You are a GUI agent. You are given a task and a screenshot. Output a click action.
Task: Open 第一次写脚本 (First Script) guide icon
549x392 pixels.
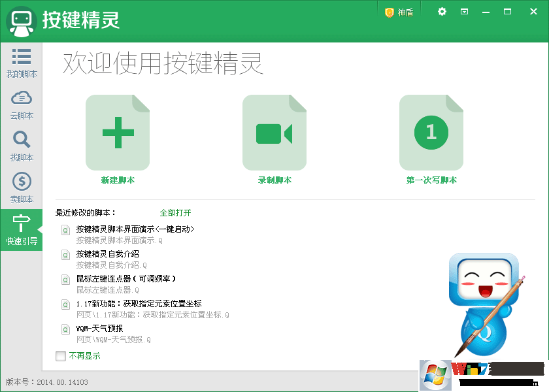click(431, 132)
